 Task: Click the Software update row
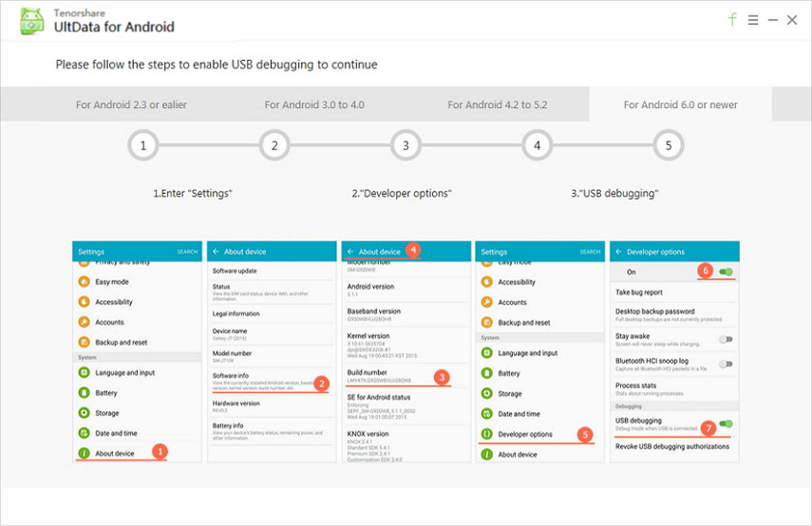pyautogui.click(x=272, y=271)
